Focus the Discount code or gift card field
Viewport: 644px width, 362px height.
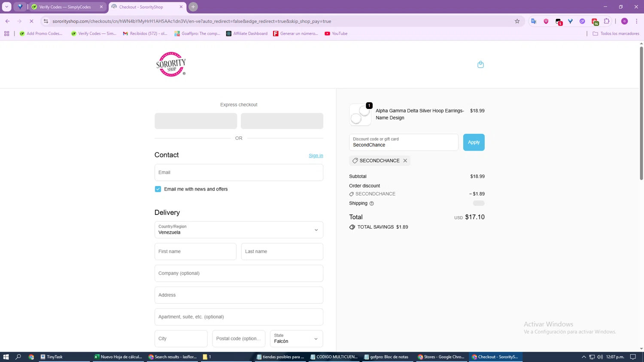click(404, 142)
